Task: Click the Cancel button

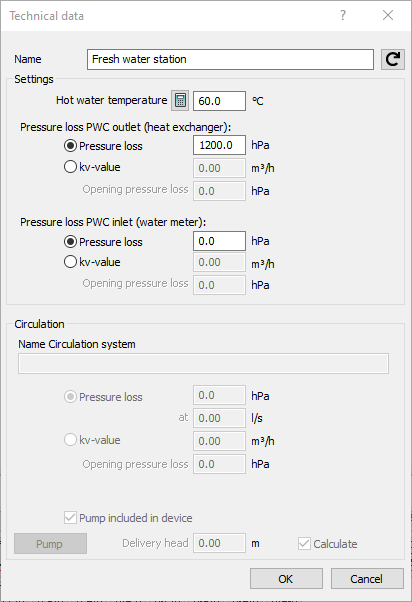Action: 367,579
